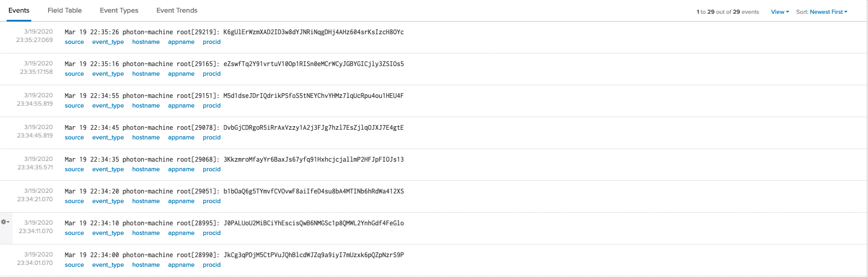Switch to the Field Table tab
Image resolution: width=868 pixels, height=277 pixels.
click(65, 10)
